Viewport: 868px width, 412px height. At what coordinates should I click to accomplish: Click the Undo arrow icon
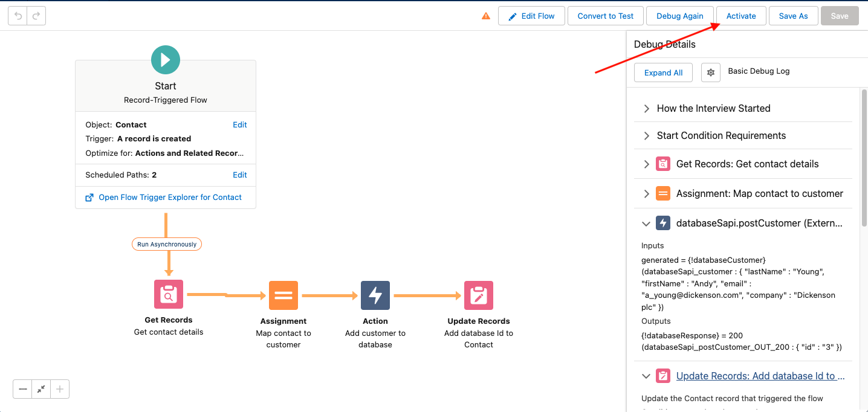[x=18, y=16]
